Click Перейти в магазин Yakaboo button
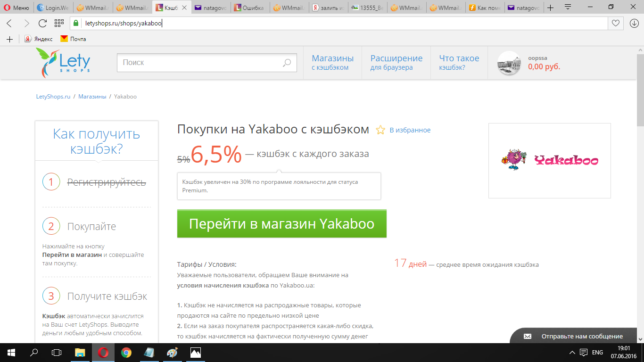The width and height of the screenshot is (644, 362). (282, 223)
